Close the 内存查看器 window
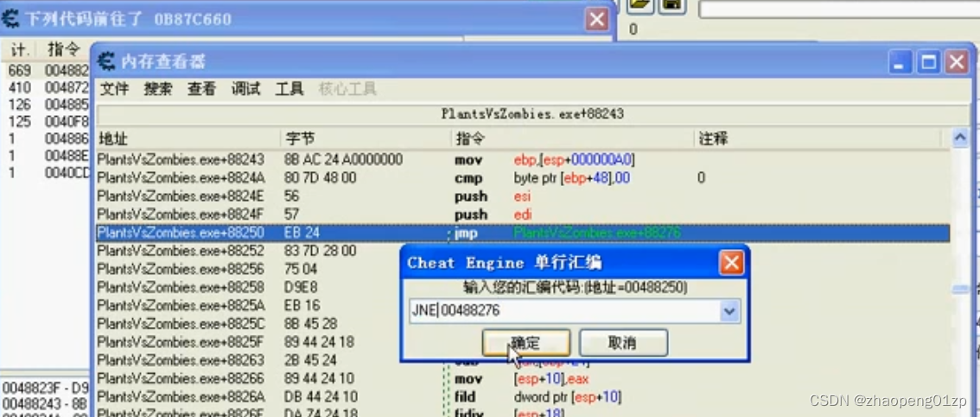Viewport: 980px width, 417px height. [957, 62]
